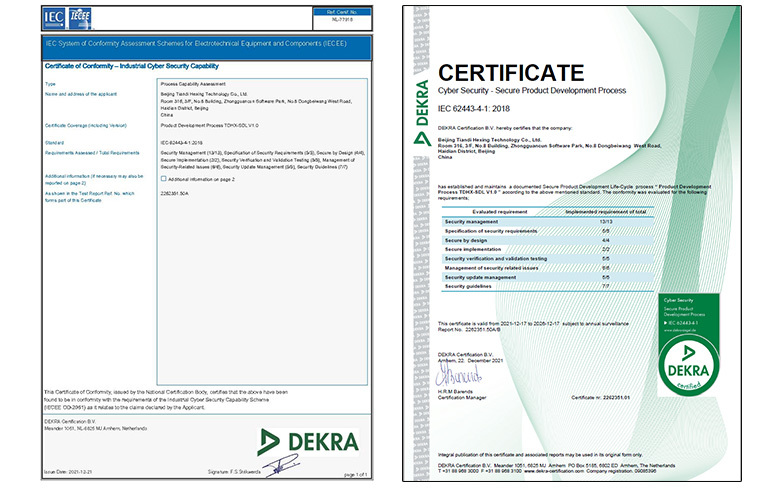Open the www.dekra-certification.com link in footer
Screen dimensions: 780x499
(x=554, y=471)
